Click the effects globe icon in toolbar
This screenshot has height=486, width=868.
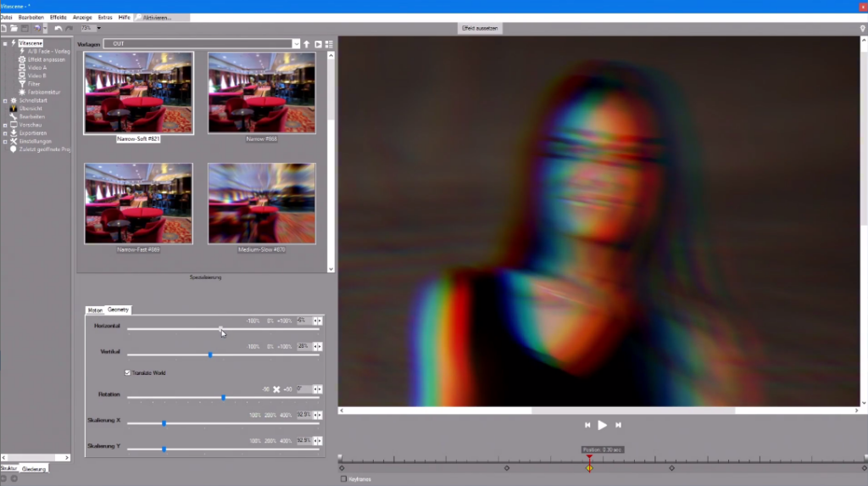click(x=37, y=28)
